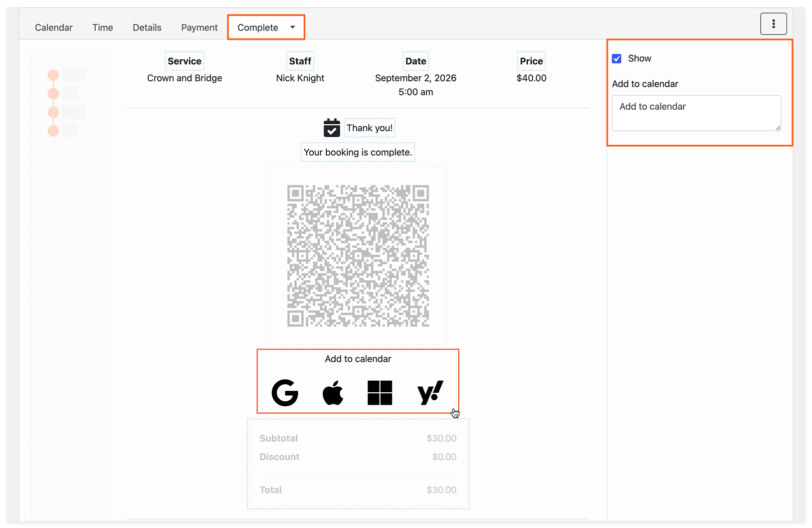Edit 'Your booking is complete.' text
The image size is (812, 528).
(358, 152)
